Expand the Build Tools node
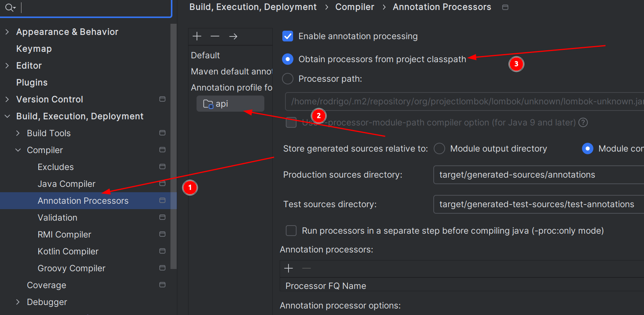 click(18, 133)
